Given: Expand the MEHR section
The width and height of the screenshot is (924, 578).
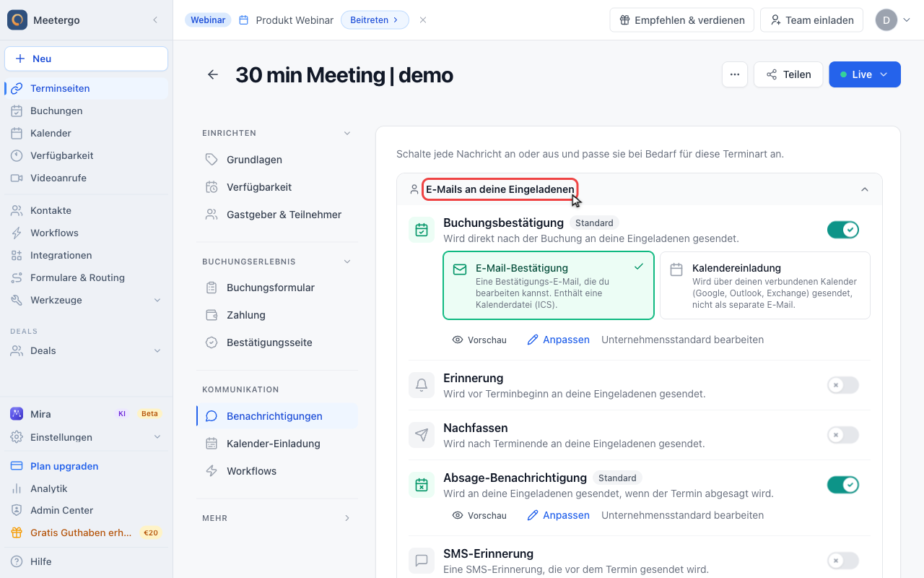Looking at the screenshot, I should 347,518.
